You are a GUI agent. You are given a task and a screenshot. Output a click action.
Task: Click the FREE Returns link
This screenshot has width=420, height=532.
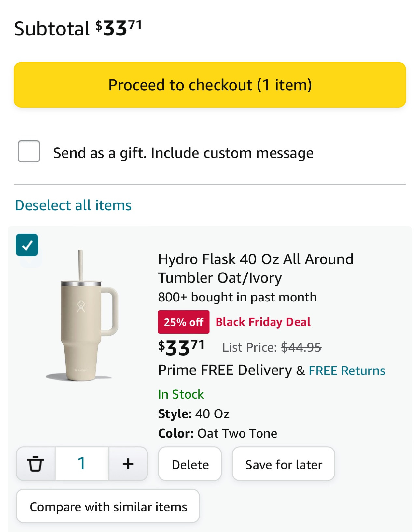click(x=347, y=370)
